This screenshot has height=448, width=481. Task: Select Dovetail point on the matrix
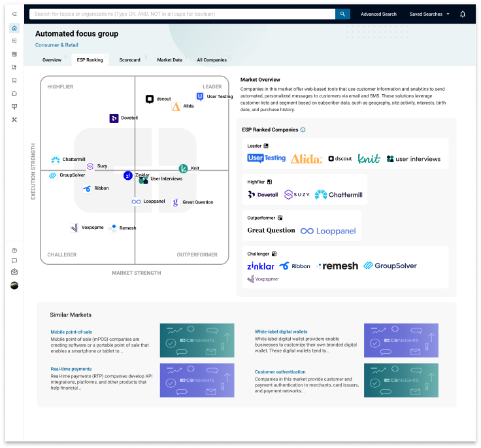coord(114,118)
